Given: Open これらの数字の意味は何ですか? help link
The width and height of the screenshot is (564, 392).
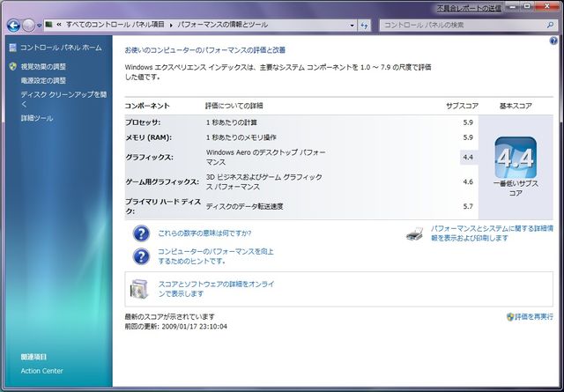Looking at the screenshot, I should pos(204,233).
